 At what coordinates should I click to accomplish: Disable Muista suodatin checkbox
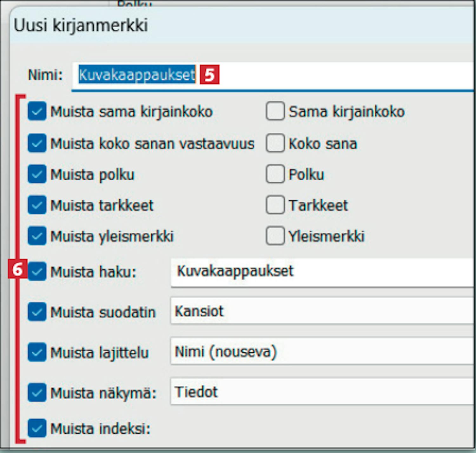pyautogui.click(x=37, y=312)
